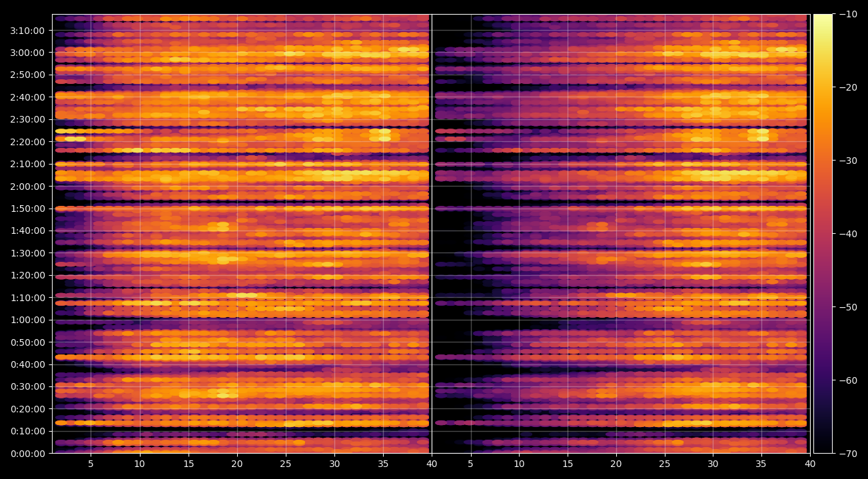Click x-axis label 30 under left heatmap

[334, 464]
